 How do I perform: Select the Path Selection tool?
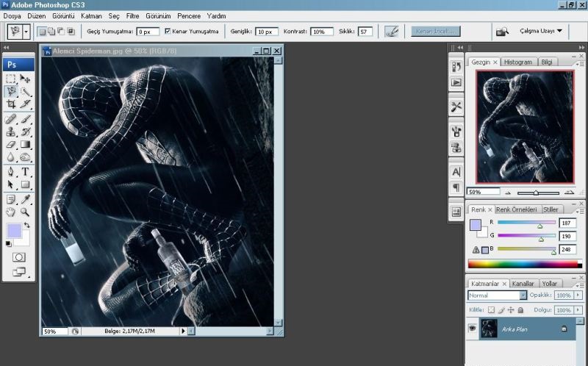pyautogui.click(x=11, y=184)
